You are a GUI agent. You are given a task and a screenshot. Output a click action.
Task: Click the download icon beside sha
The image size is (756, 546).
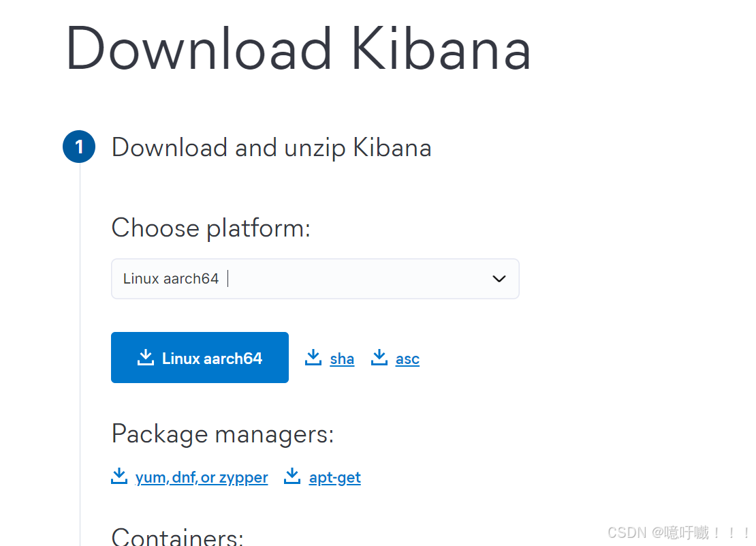point(313,357)
